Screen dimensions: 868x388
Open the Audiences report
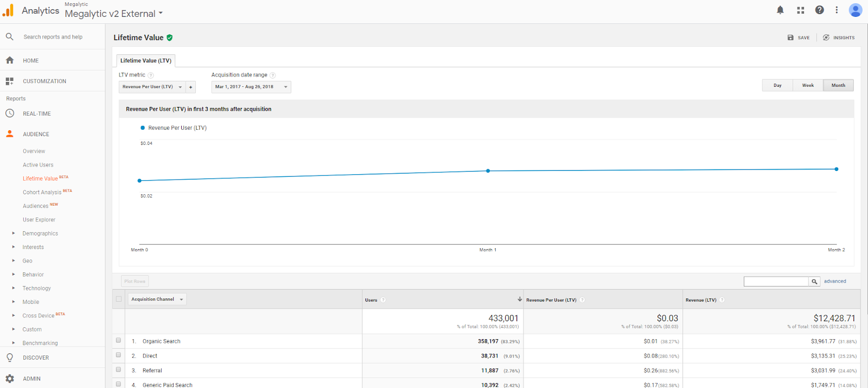click(35, 206)
